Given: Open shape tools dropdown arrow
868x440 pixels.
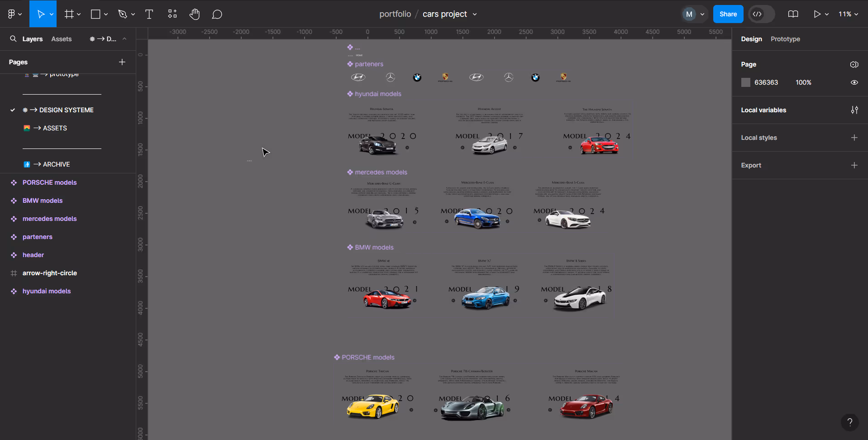Looking at the screenshot, I should coord(106,14).
